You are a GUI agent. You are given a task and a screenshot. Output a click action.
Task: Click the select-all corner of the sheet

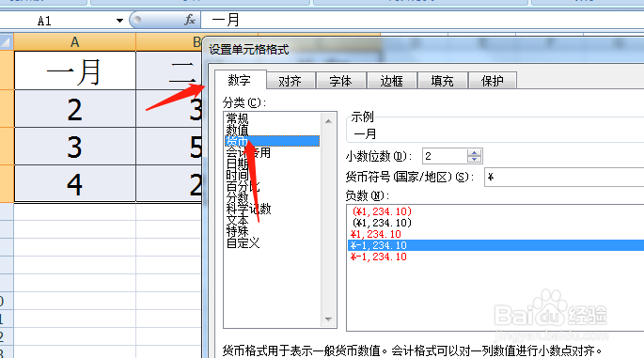(x=7, y=42)
